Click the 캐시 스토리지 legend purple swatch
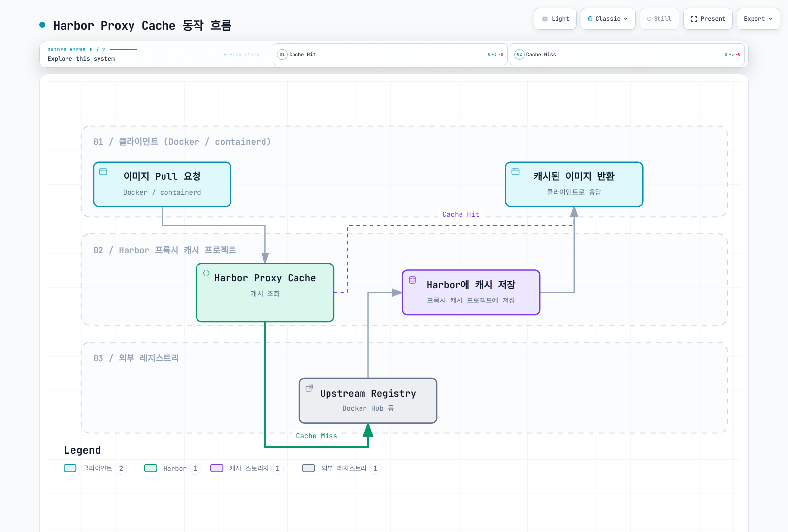 [x=217, y=468]
